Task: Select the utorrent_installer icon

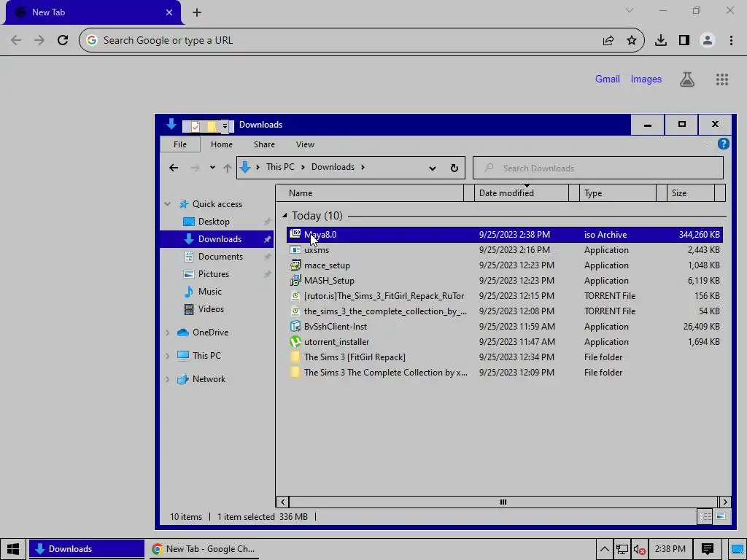Action: point(295,341)
